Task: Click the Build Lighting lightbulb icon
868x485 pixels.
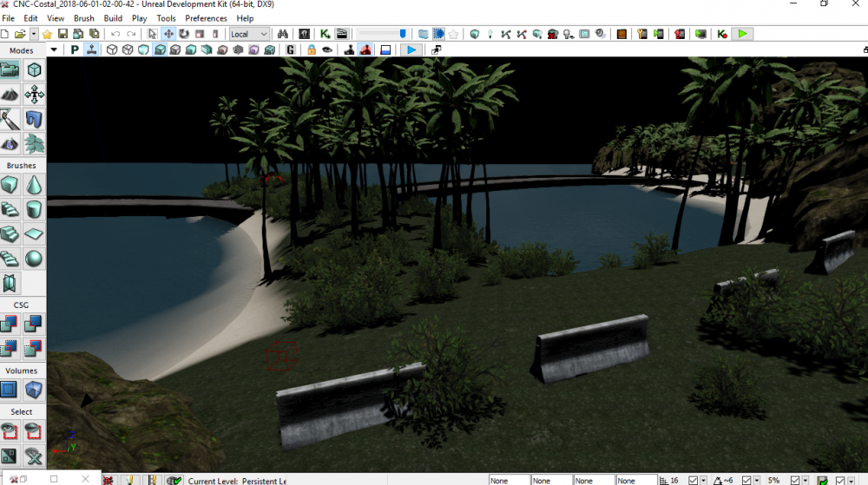Action: point(490,35)
